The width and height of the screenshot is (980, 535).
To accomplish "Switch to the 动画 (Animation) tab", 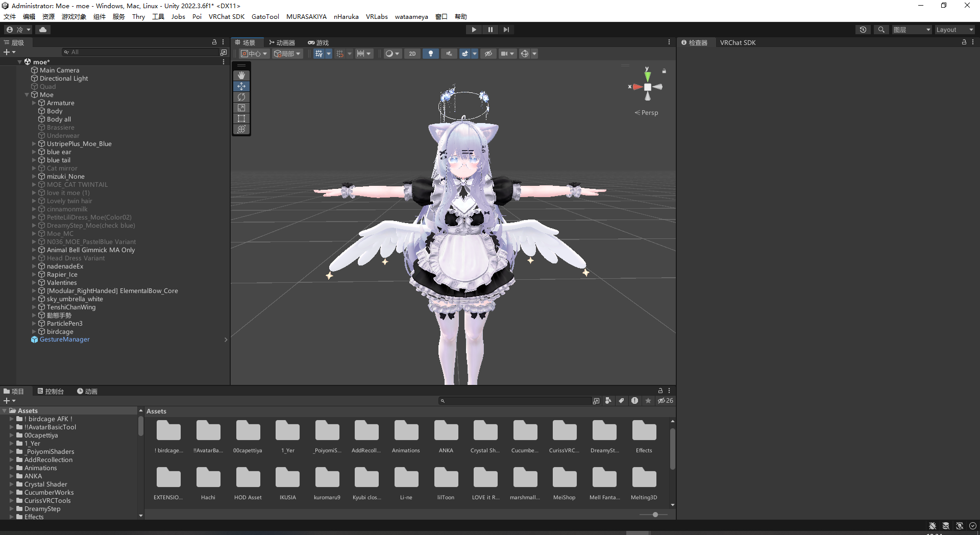I will click(x=87, y=392).
